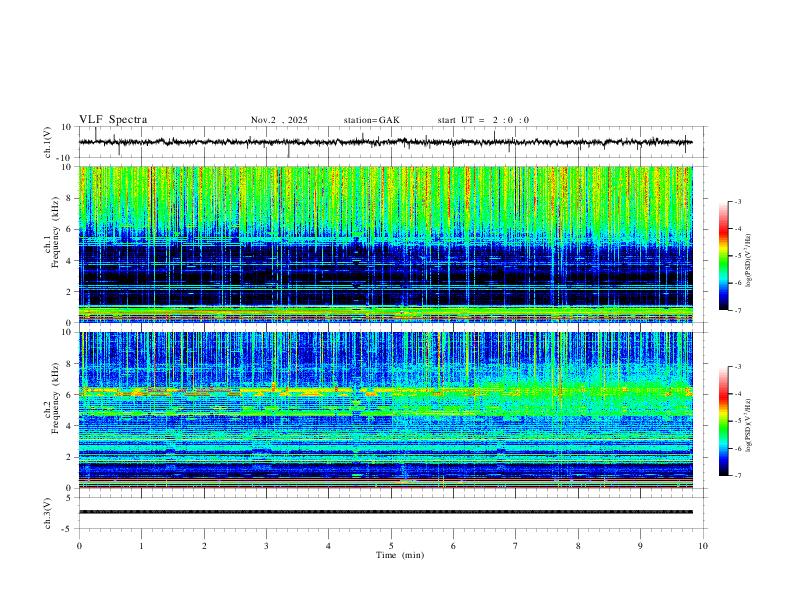Select the 'Time (min)' x-axis label
This screenshot has height=612, width=792.
pyautogui.click(x=400, y=555)
